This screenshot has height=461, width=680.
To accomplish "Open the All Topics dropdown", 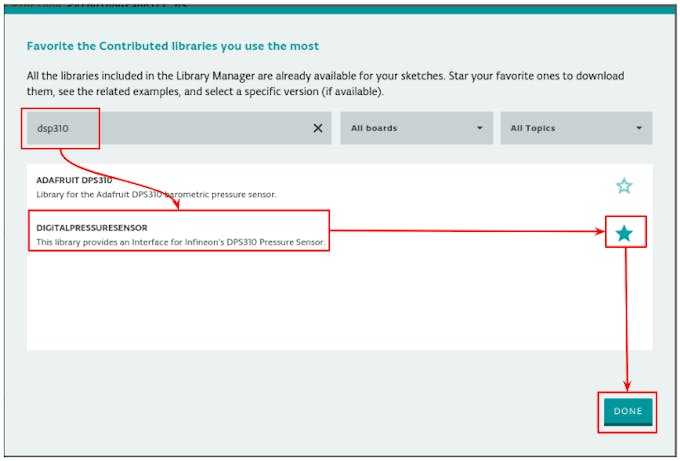I will (575, 128).
